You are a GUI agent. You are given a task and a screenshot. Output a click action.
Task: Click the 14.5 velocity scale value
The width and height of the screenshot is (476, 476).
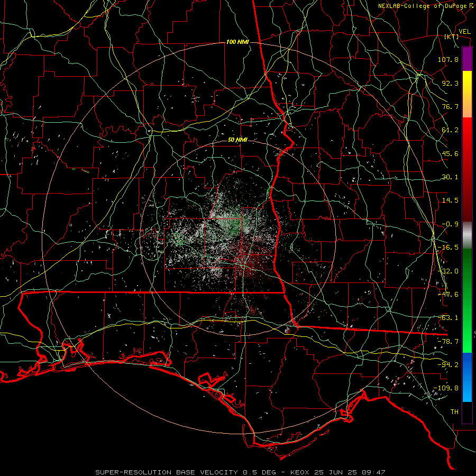(450, 200)
